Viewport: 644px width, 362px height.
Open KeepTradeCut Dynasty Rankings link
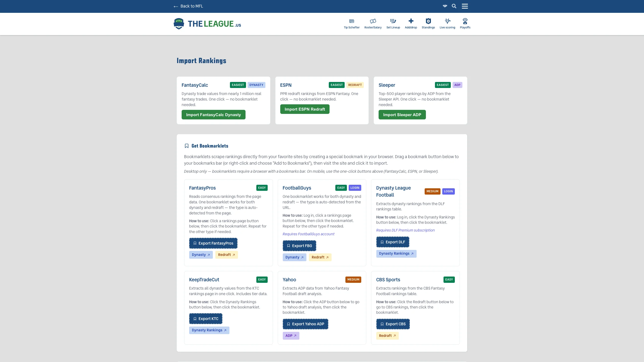pos(209,330)
